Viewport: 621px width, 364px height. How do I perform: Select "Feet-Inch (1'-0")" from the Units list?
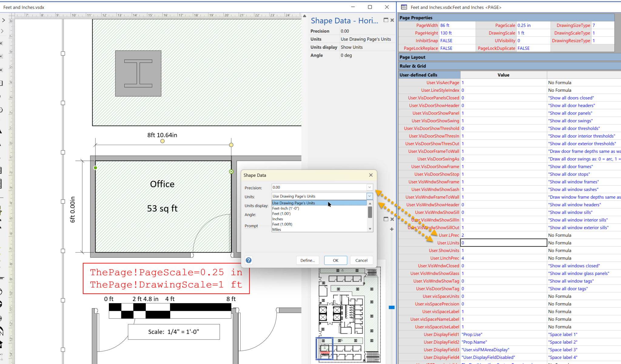coord(285,208)
